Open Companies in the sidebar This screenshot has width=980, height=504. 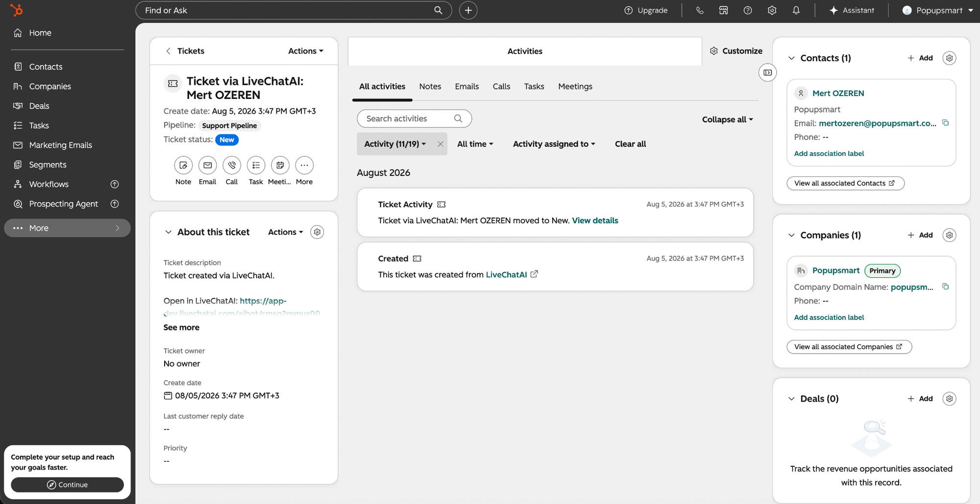point(50,86)
